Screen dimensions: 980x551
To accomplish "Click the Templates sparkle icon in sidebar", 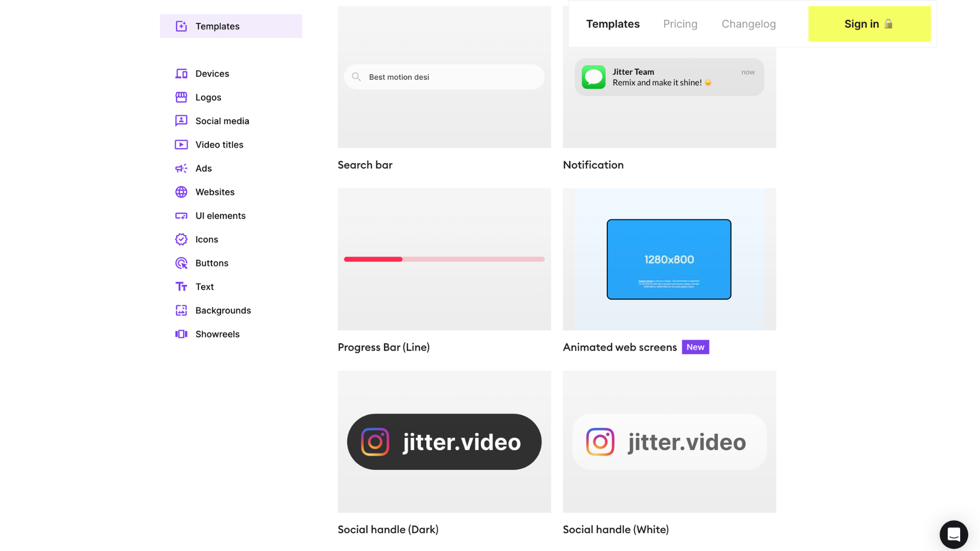I will (181, 26).
